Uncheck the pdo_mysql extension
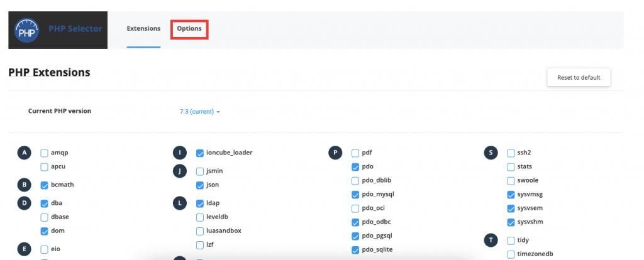Viewport: 644px width, 260px height. [x=355, y=195]
